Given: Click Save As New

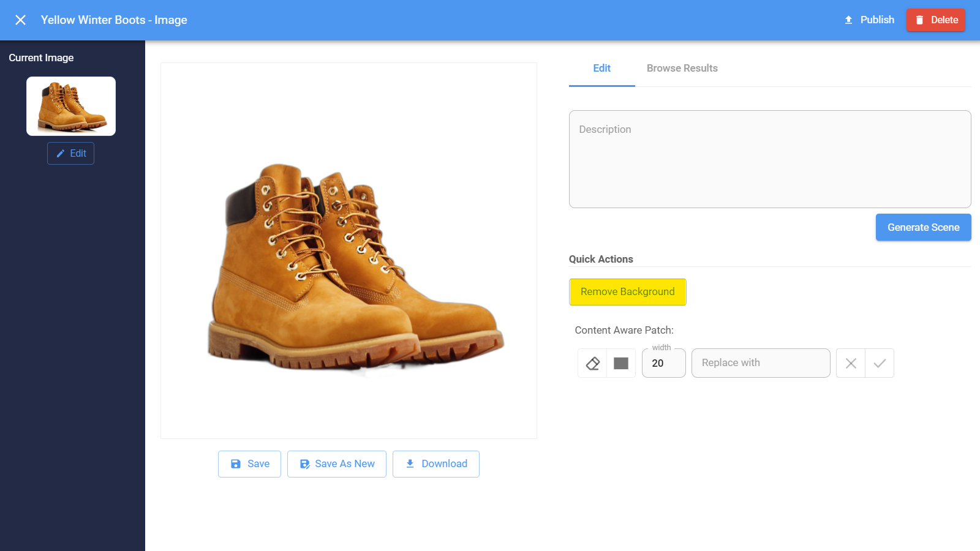Looking at the screenshot, I should [x=336, y=463].
